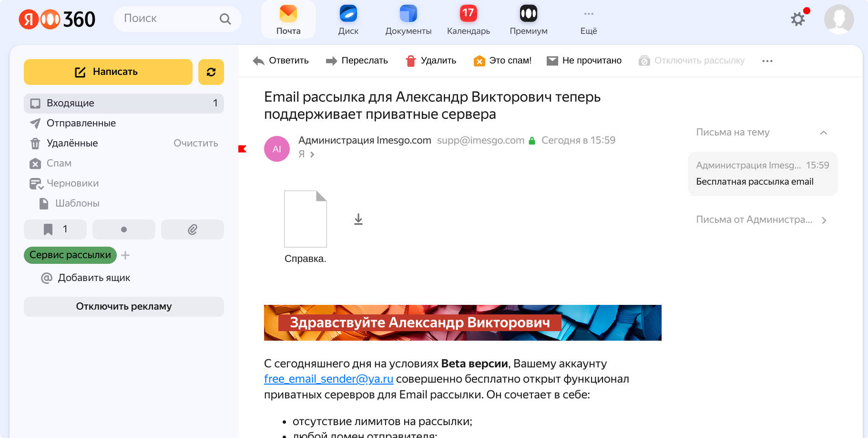This screenshot has width=868, height=438.
Task: Delete the email with Удалить
Action: [x=431, y=61]
